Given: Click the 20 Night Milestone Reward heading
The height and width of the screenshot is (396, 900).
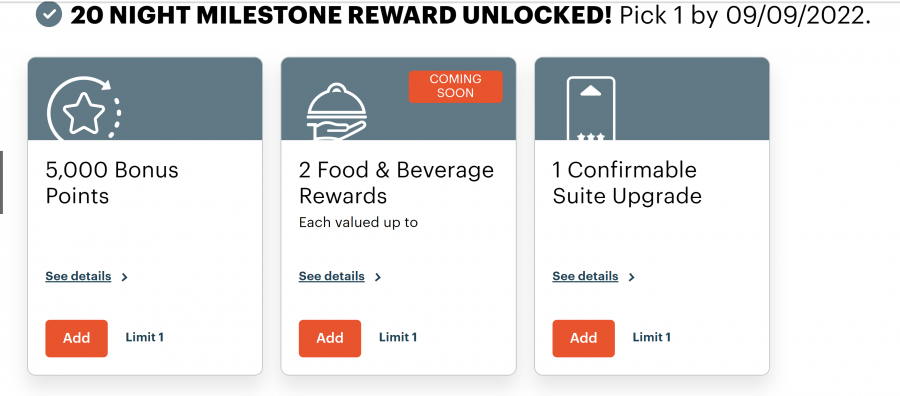Looking at the screenshot, I should pyautogui.click(x=341, y=16).
